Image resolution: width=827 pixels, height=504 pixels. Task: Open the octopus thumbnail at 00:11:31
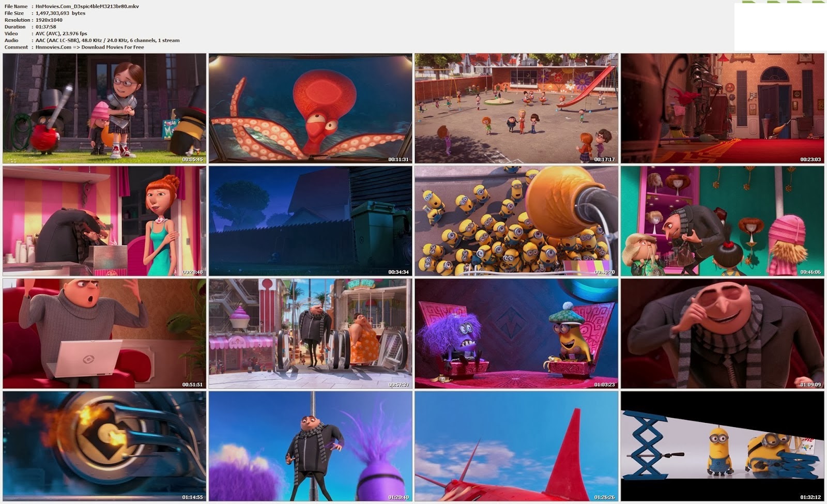[x=310, y=109]
